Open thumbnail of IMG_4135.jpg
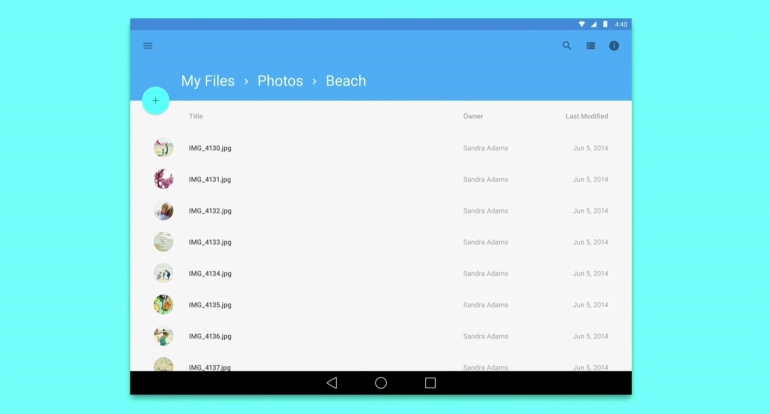770x414 pixels. tap(163, 304)
